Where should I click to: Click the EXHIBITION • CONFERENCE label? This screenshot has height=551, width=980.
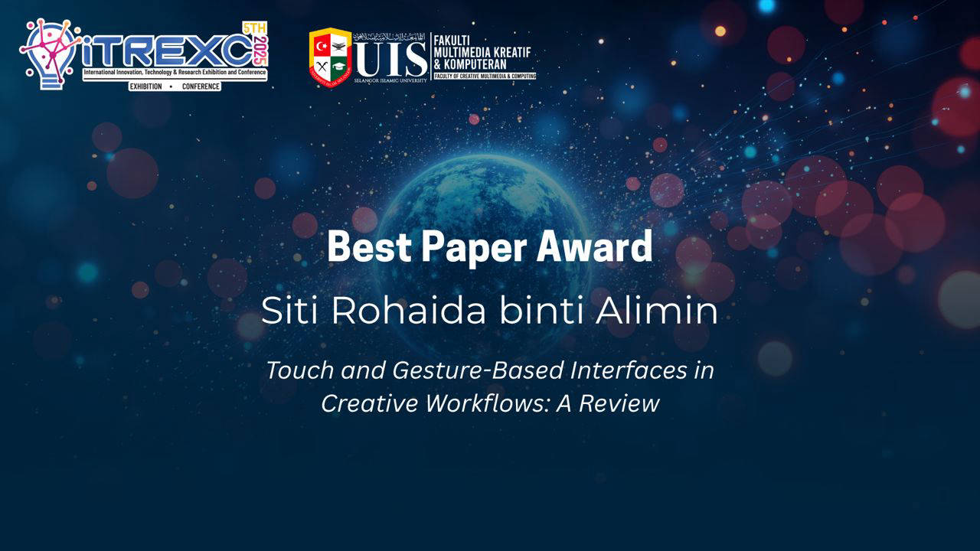click(x=175, y=86)
